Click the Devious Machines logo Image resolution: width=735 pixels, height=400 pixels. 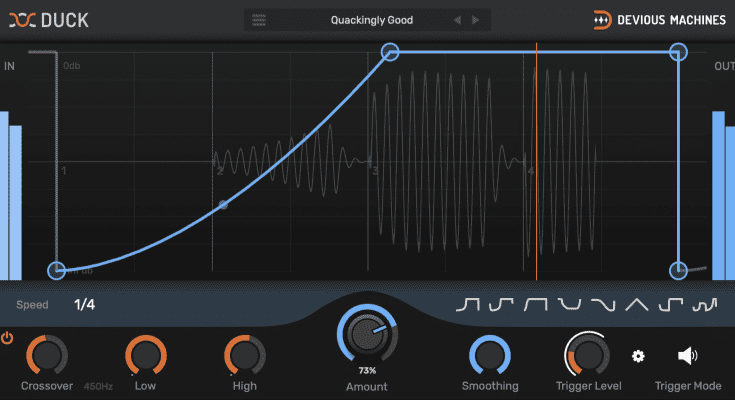coord(659,19)
